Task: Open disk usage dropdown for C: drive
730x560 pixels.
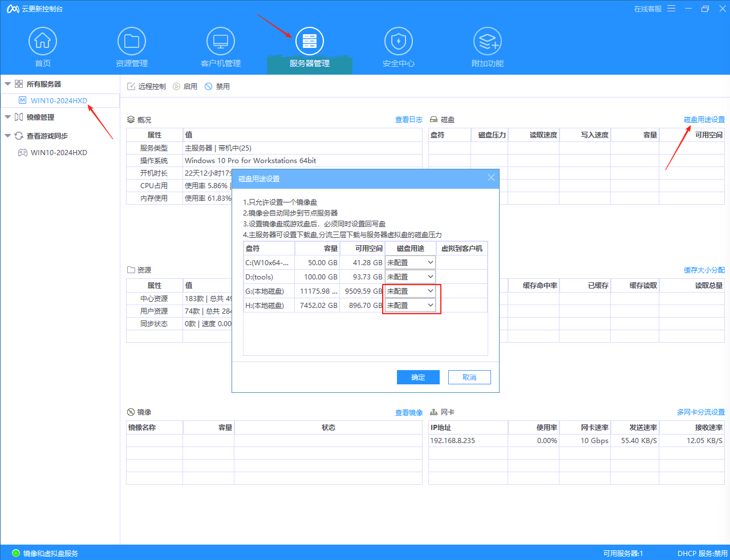Action: tap(430, 262)
